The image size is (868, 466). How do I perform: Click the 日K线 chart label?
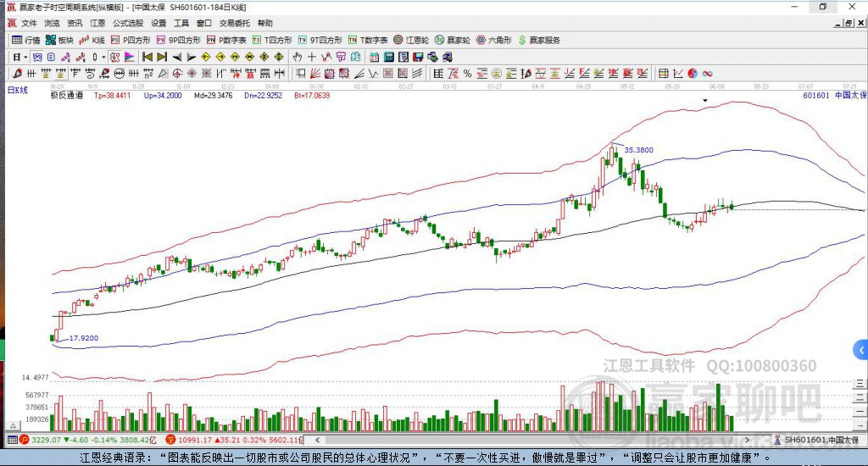click(17, 90)
